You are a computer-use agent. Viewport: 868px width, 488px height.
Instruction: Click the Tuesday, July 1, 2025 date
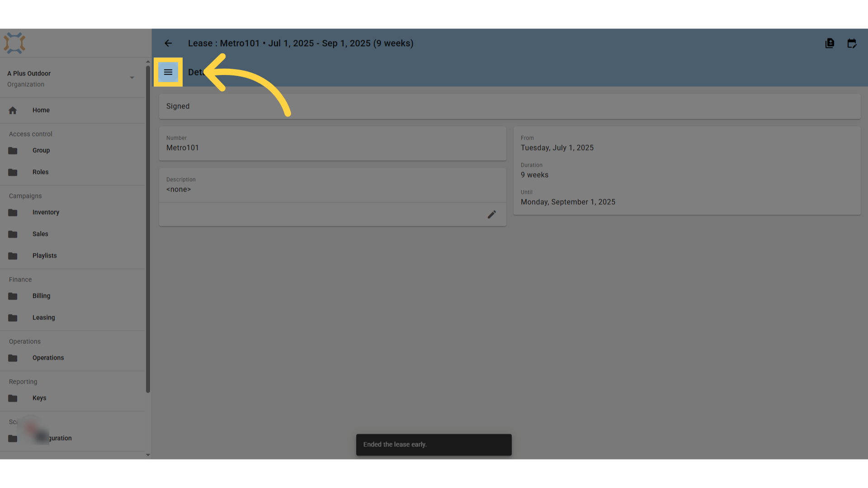click(x=557, y=148)
